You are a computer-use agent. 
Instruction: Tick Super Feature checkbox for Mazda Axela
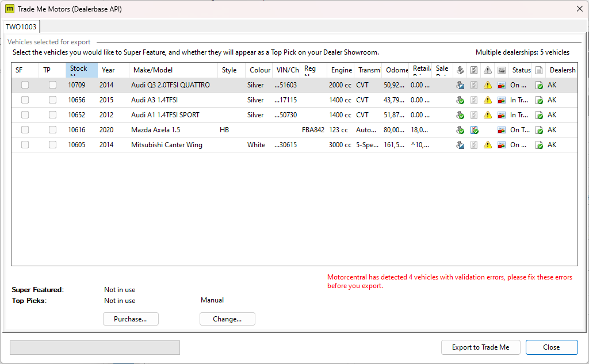(x=25, y=129)
